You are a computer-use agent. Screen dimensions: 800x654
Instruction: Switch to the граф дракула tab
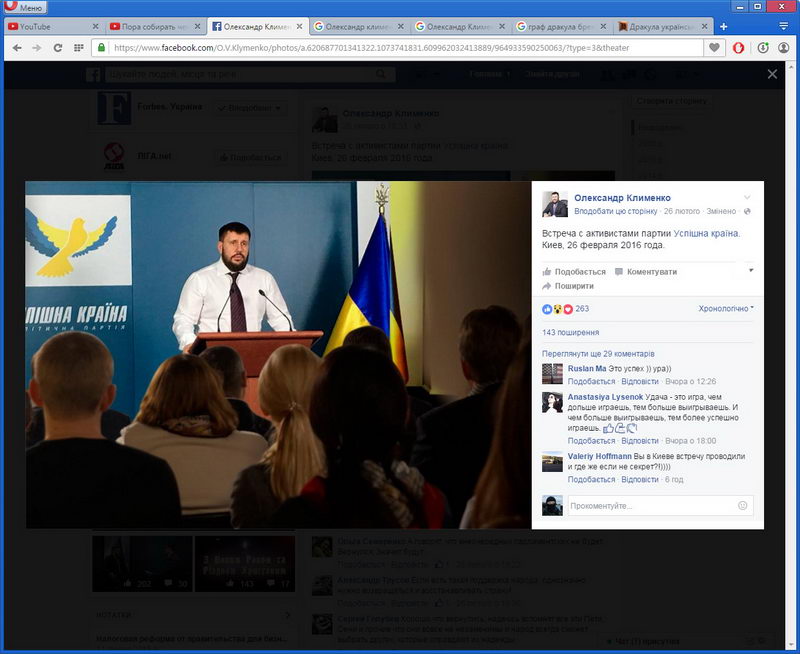tap(560, 26)
